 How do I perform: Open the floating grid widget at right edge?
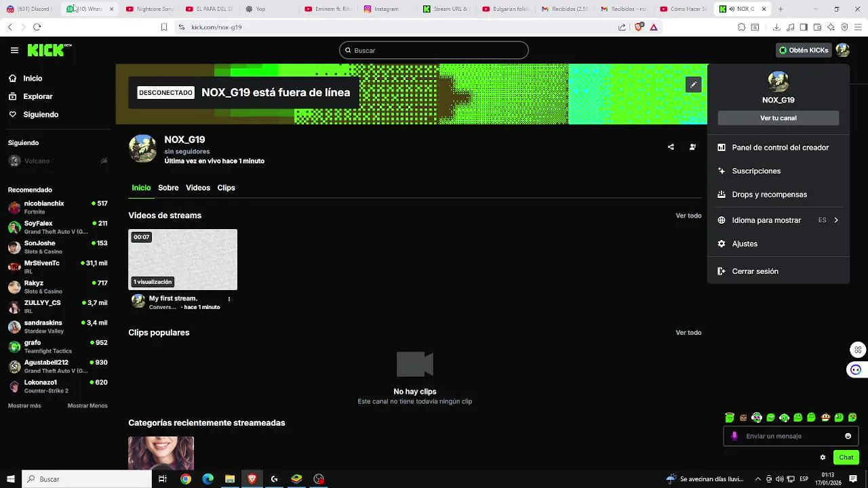pos(859,350)
